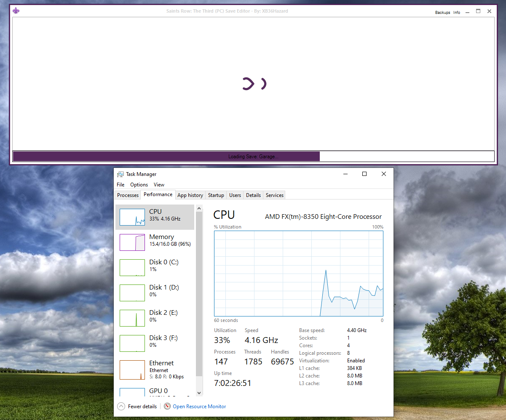Select the Disk 2 (E:) graph thumbnail
This screenshot has height=420, width=506.
pos(132,318)
